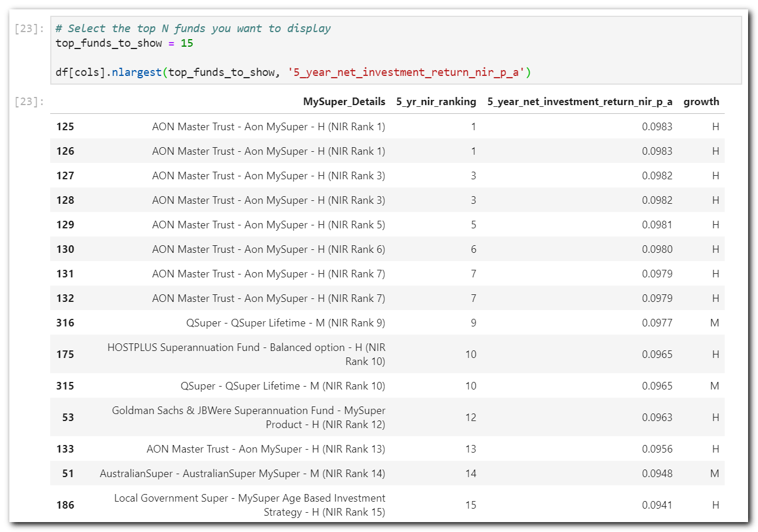The height and width of the screenshot is (532, 758).
Task: Click the HOSTPLUS Superannuation Fund details cell
Action: point(246,354)
